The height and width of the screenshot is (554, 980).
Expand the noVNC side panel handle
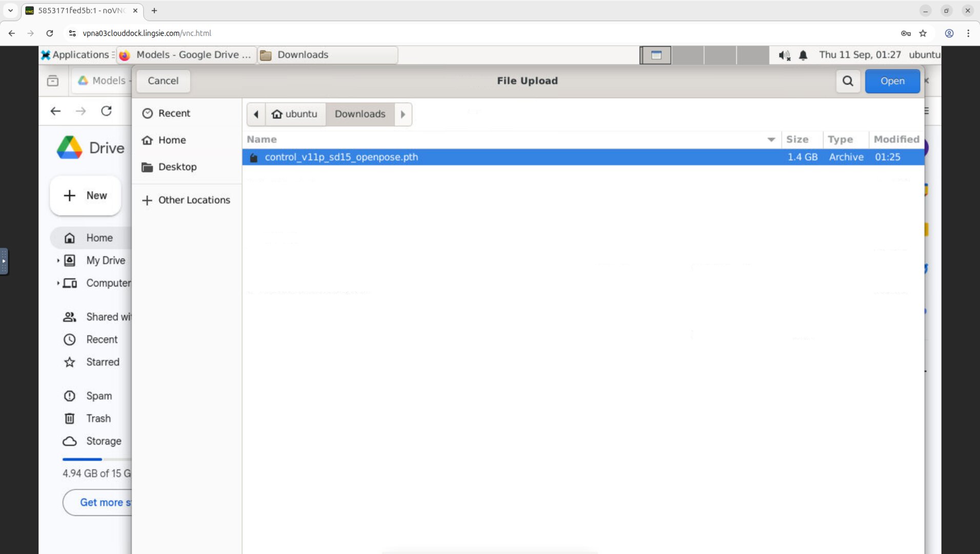[x=4, y=262]
